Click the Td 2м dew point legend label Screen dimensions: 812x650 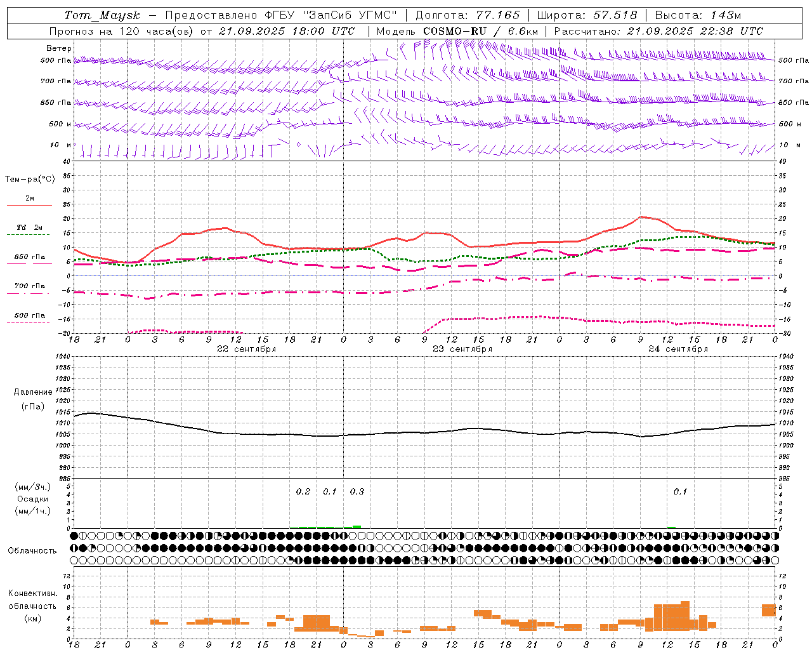[x=30, y=227]
